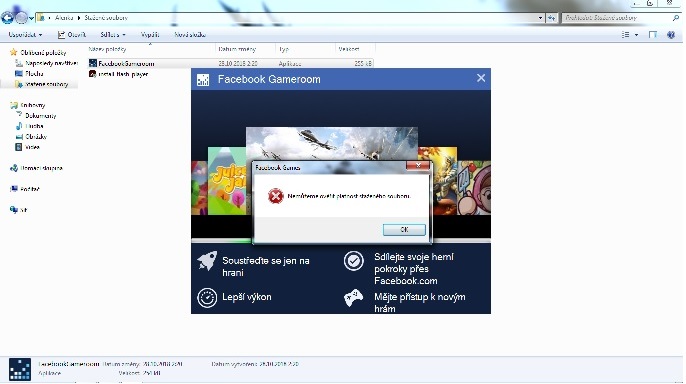Refresh the Explorer folder view

(552, 18)
